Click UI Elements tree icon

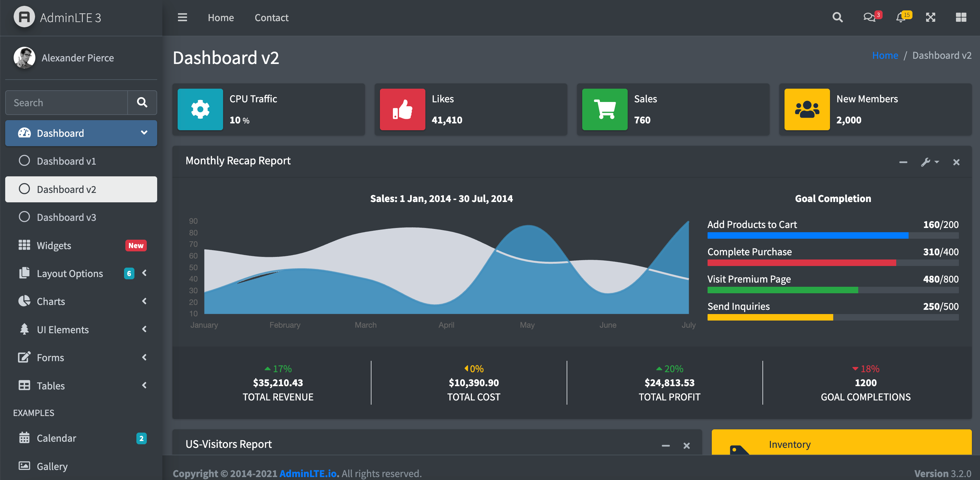[24, 329]
